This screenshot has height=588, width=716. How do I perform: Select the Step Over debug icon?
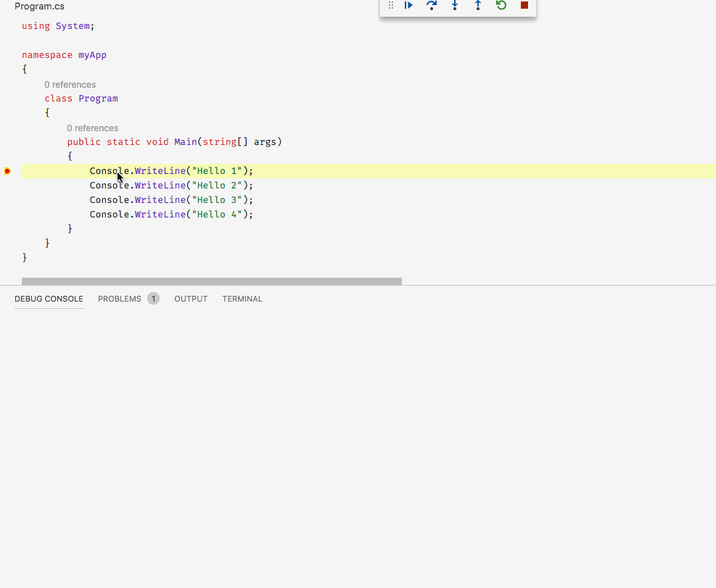click(x=432, y=6)
